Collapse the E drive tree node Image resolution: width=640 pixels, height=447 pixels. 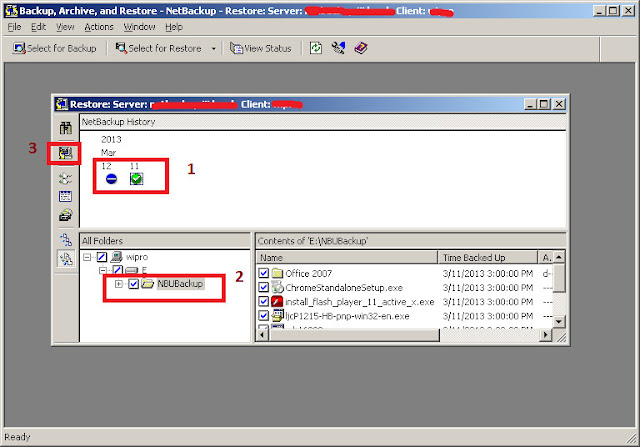coord(103,270)
